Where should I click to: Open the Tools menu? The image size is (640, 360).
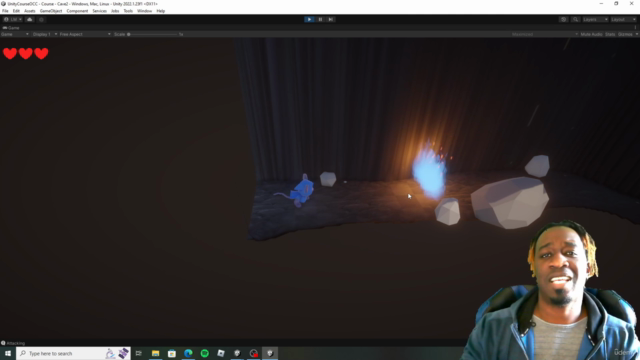click(x=128, y=11)
